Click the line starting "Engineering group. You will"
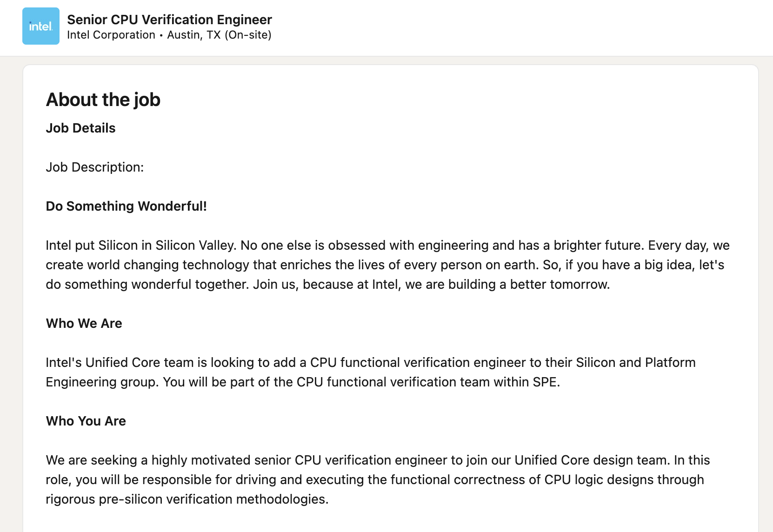This screenshot has height=532, width=773. click(302, 382)
